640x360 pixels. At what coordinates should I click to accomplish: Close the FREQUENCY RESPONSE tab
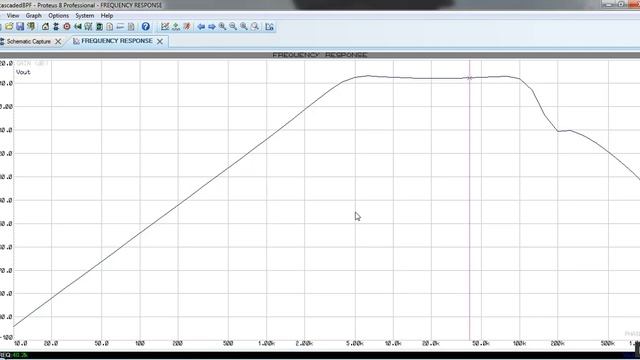(x=160, y=41)
